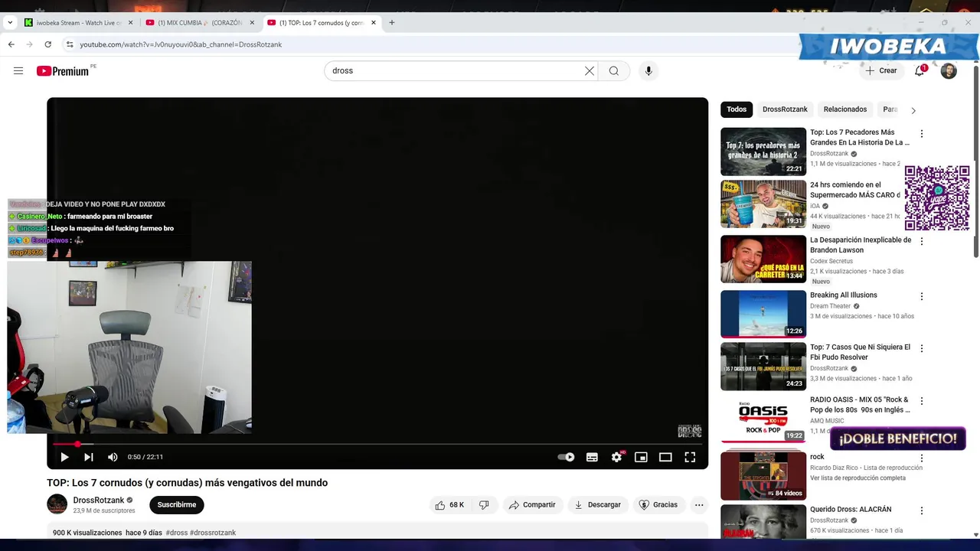980x551 pixels.
Task: Go back in browser history
Action: click(x=11, y=44)
